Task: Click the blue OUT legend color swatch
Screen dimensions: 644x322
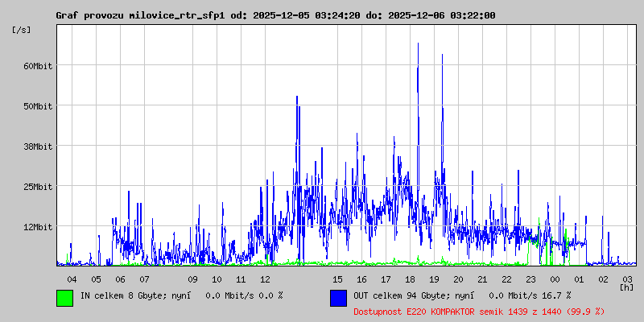Action: pyautogui.click(x=338, y=297)
